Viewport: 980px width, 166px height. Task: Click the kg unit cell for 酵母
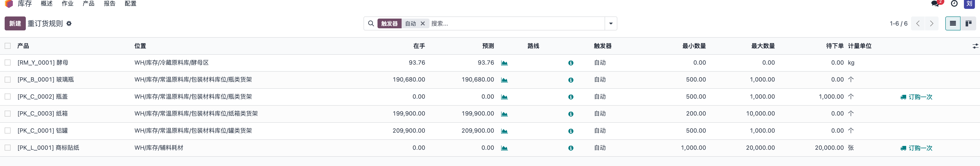pyautogui.click(x=851, y=63)
